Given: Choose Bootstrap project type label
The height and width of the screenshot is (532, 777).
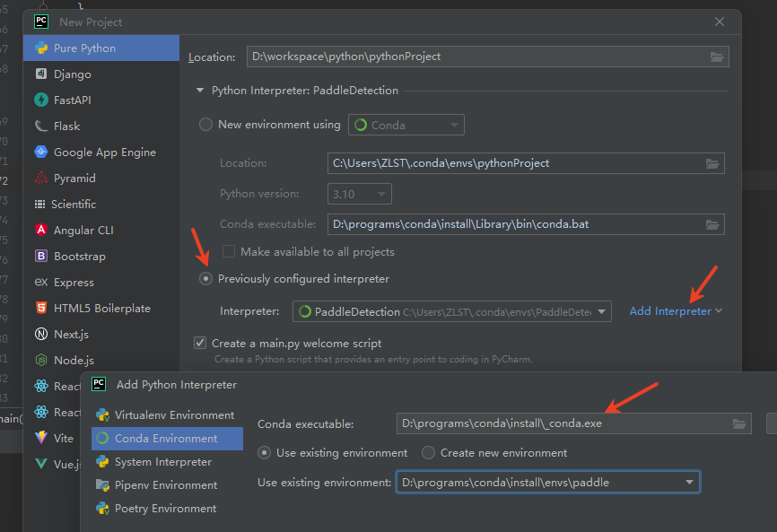Looking at the screenshot, I should 79,257.
